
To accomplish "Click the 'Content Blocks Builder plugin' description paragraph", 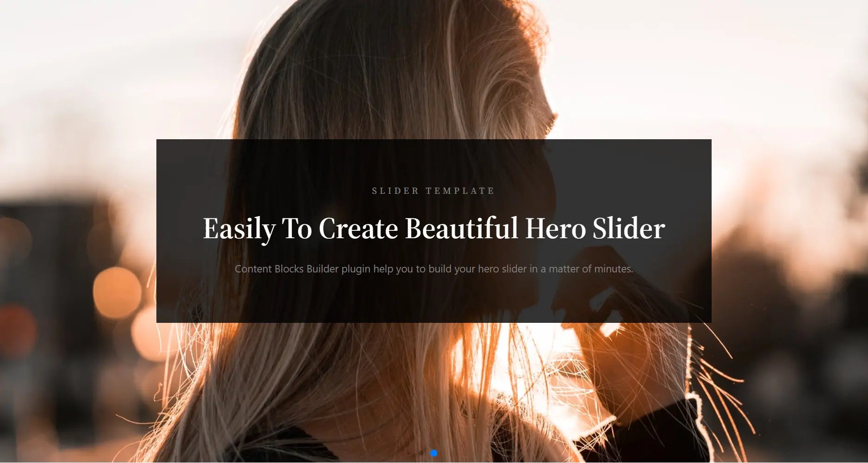I will 434,269.
